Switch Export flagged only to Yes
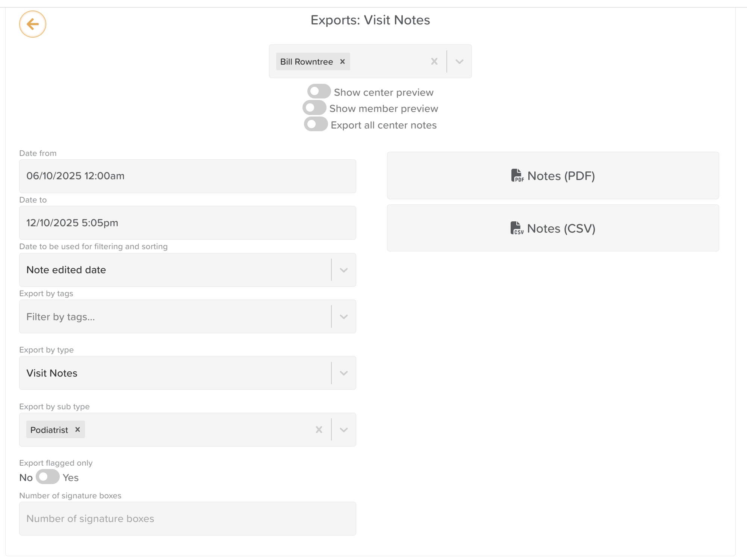The image size is (747, 560). click(x=48, y=477)
